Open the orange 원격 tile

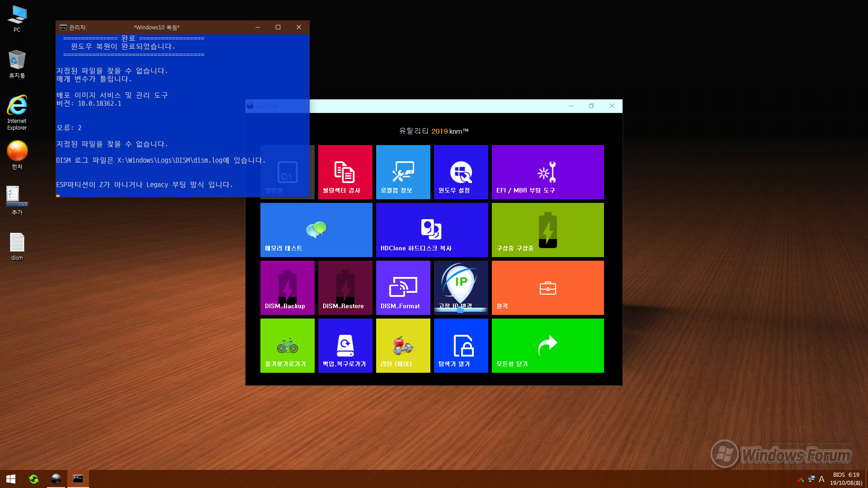(547, 287)
